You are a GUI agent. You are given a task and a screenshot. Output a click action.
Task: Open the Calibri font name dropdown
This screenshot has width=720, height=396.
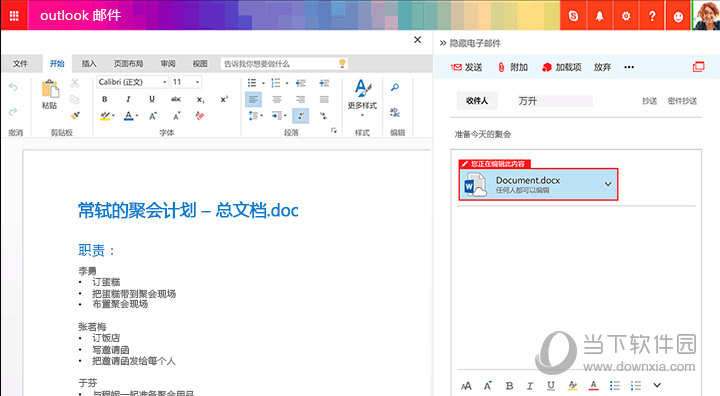tap(165, 82)
